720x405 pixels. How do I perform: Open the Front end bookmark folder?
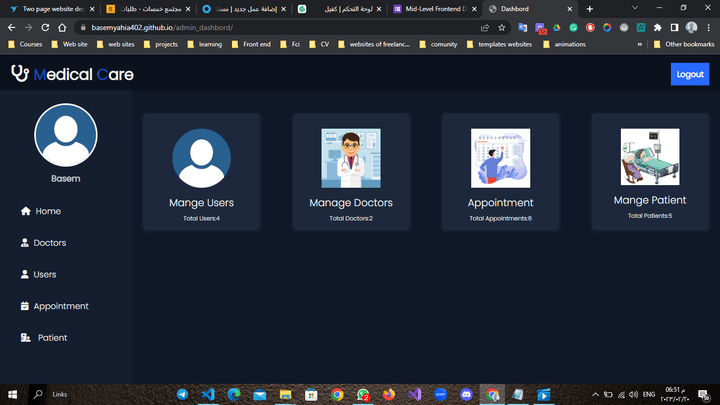pyautogui.click(x=251, y=45)
